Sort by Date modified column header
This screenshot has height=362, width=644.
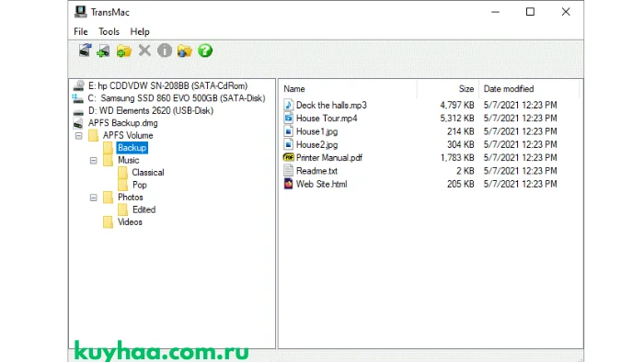[x=509, y=88]
